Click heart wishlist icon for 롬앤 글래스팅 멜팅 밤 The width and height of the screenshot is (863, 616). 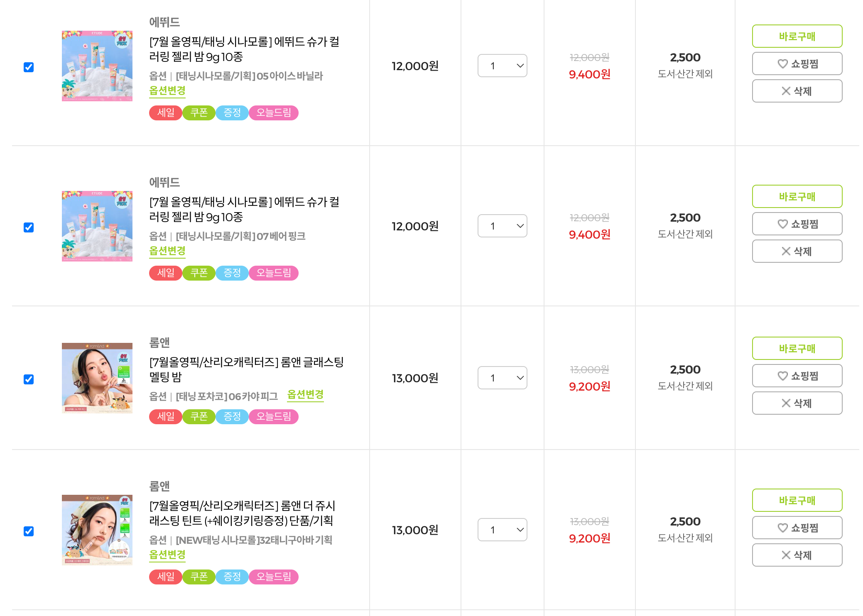782,376
